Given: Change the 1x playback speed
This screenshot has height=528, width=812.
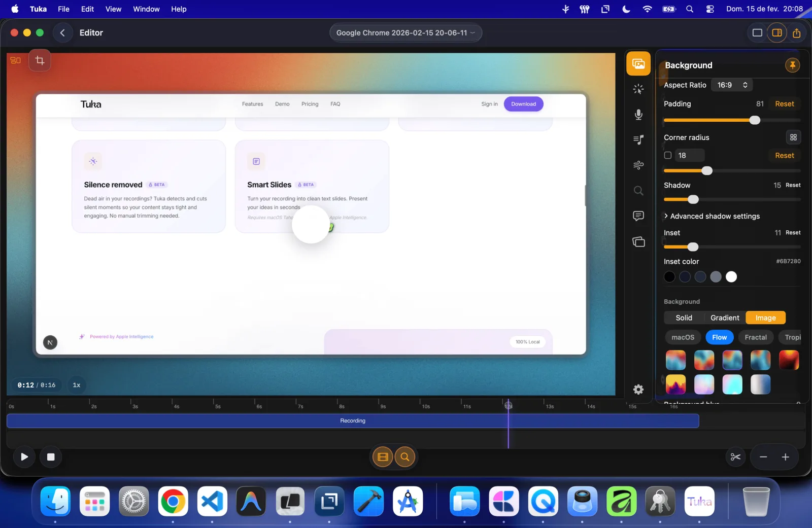Looking at the screenshot, I should (77, 385).
